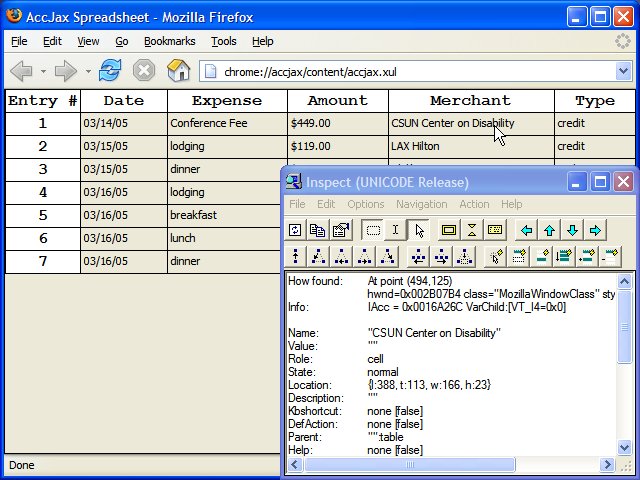Image resolution: width=640 pixels, height=480 pixels.
Task: Click the Firefox Home icon
Action: (178, 70)
